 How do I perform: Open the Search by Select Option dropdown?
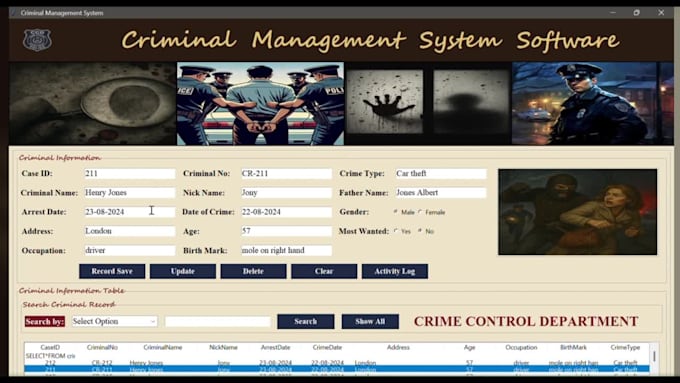(x=114, y=321)
